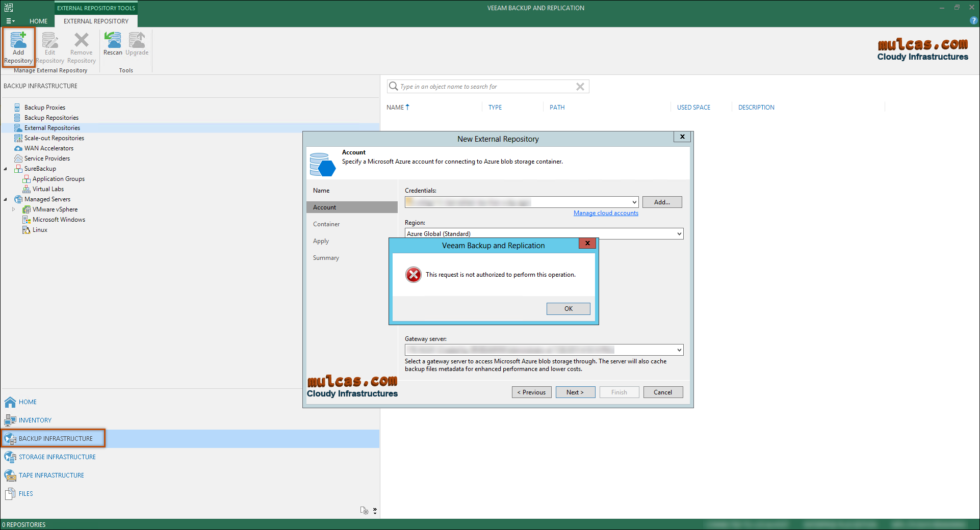The height and width of the screenshot is (530, 980).
Task: Click the Manage cloud accounts link
Action: [x=606, y=213]
